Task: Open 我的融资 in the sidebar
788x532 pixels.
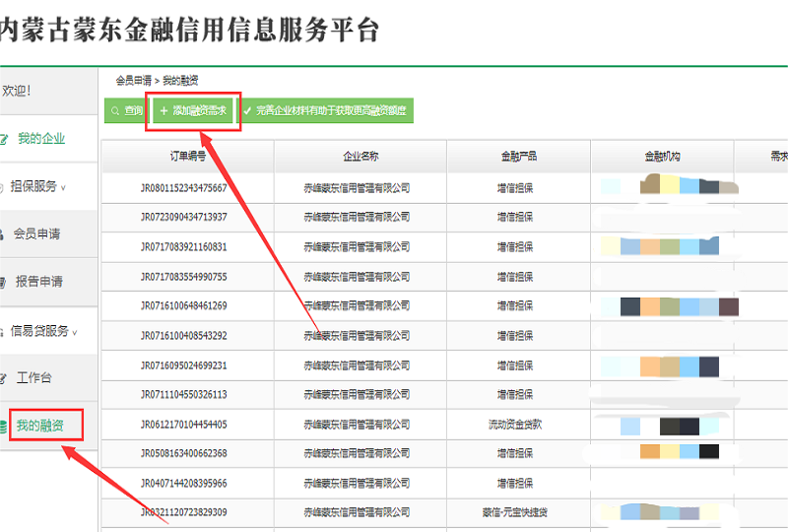Action: point(40,426)
